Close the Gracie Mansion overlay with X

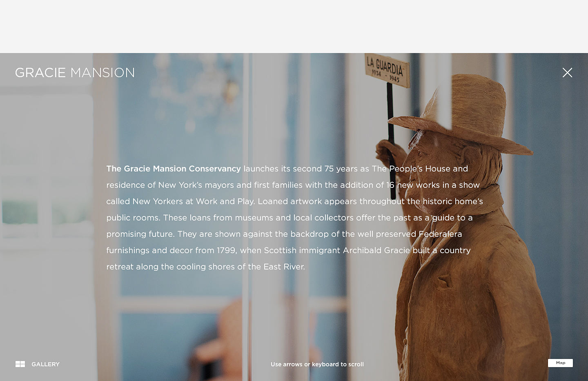(567, 73)
